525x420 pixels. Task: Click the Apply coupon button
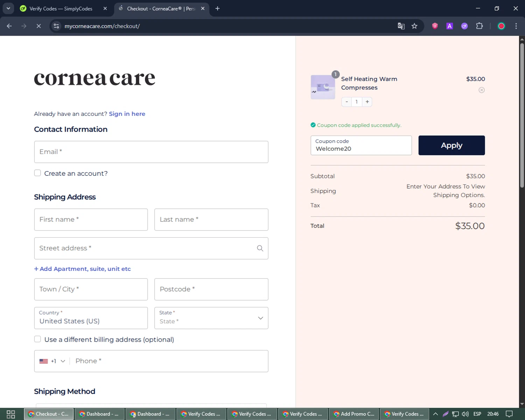[x=451, y=145]
